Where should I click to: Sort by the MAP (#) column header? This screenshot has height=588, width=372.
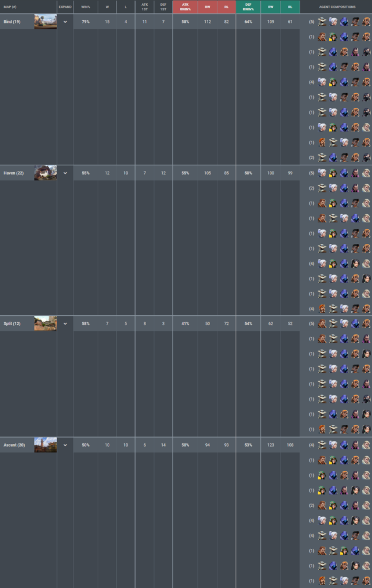(10, 7)
